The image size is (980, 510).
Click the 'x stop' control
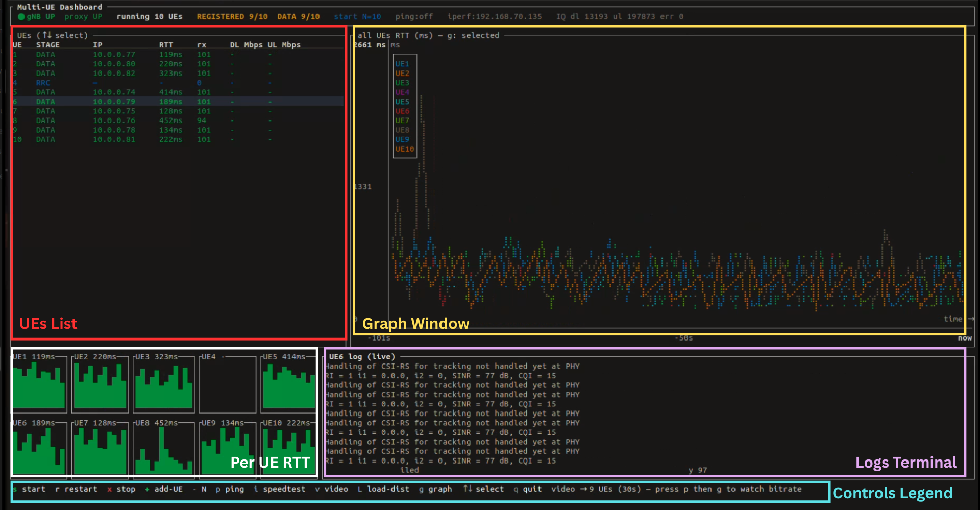point(121,489)
